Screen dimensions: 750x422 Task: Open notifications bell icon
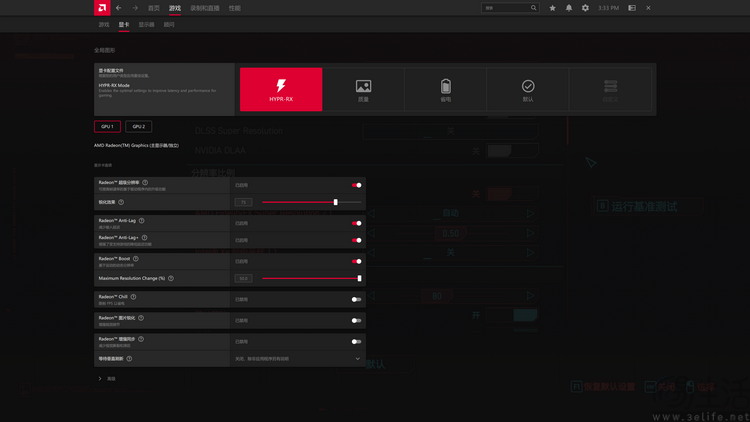coord(569,8)
